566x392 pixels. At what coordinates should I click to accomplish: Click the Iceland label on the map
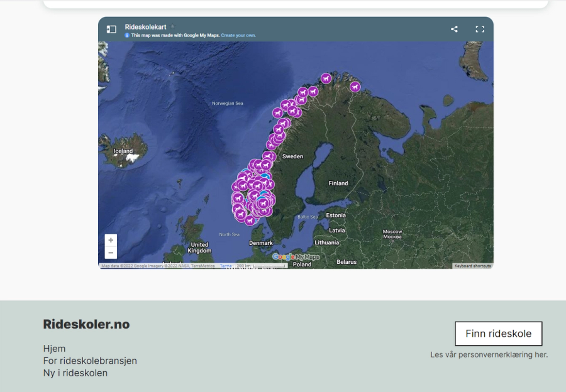123,151
